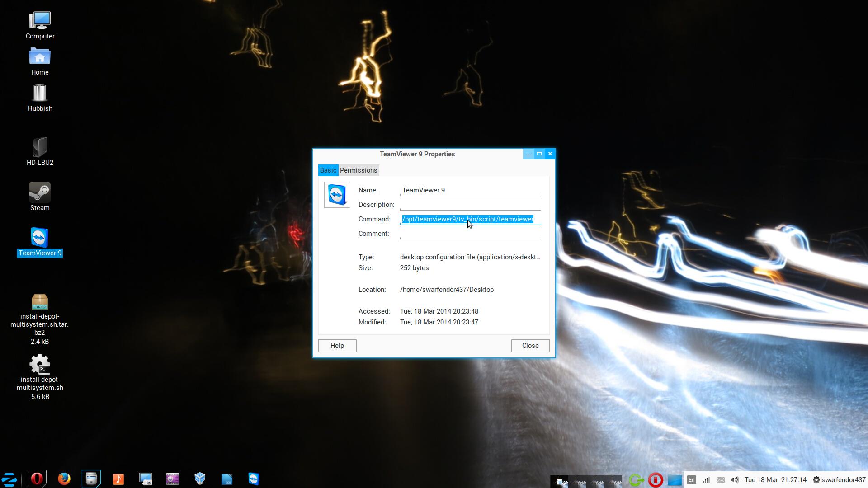This screenshot has height=488, width=868.
Task: Click the volume speaker tray icon
Action: coord(735,480)
